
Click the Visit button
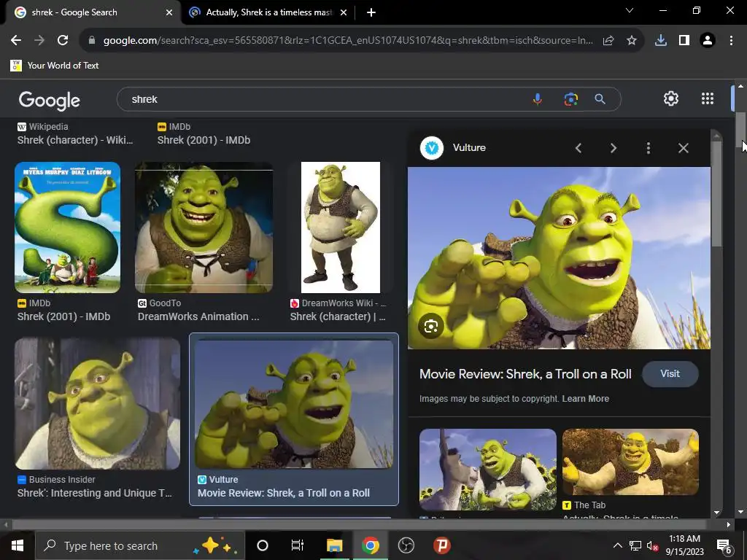point(670,374)
